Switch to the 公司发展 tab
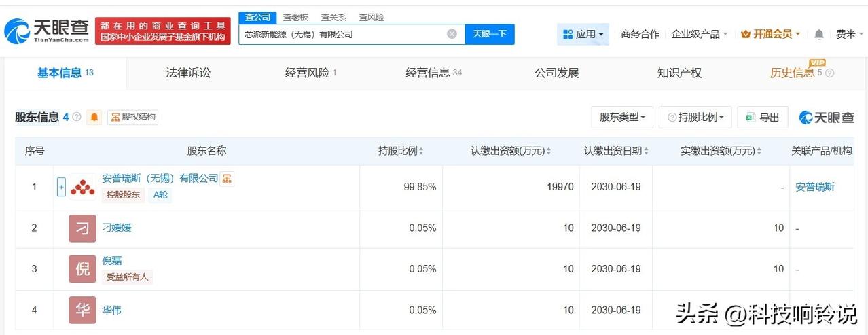 click(557, 73)
